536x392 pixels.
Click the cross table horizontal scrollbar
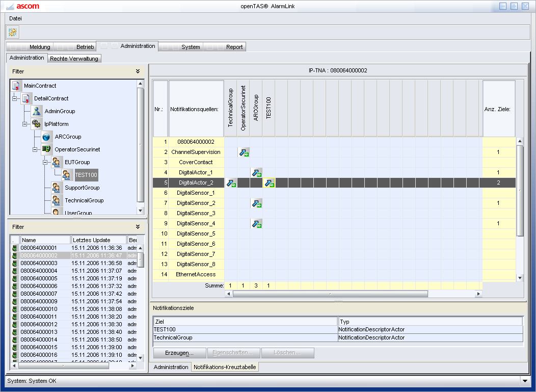pyautogui.click(x=330, y=294)
